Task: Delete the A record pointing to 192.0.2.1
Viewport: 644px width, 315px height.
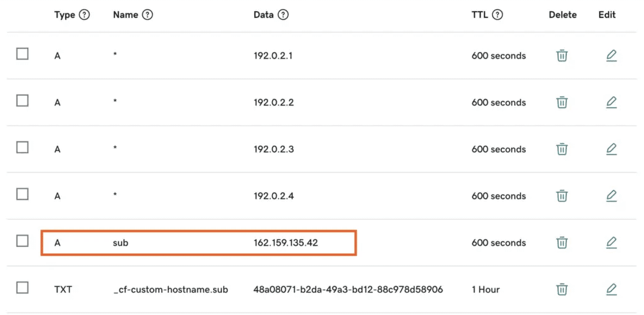Action: 562,56
